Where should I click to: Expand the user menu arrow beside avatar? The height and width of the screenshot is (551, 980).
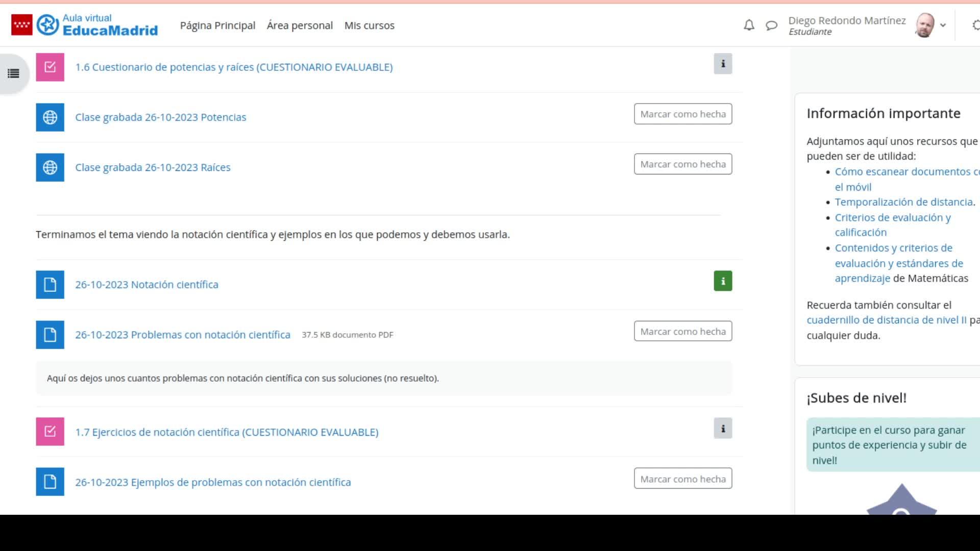tap(943, 25)
